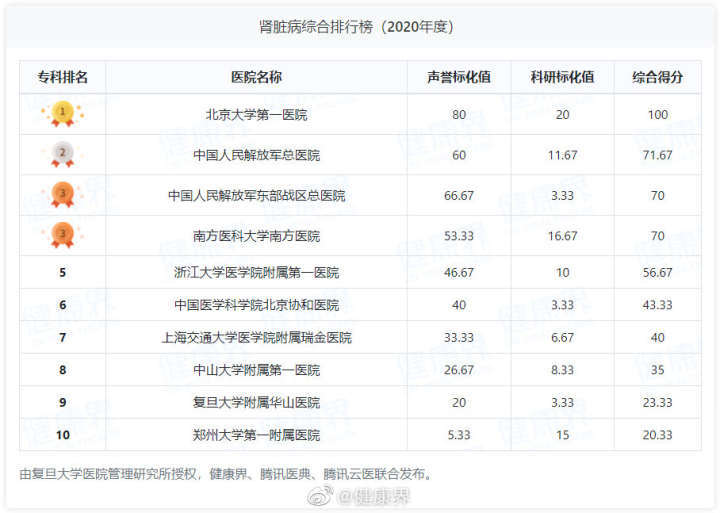Click total score 20.33

[x=657, y=435]
